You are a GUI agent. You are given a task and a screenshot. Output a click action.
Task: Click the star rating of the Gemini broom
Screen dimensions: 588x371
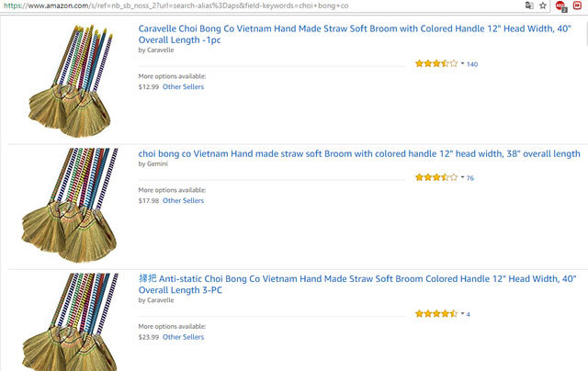click(435, 178)
